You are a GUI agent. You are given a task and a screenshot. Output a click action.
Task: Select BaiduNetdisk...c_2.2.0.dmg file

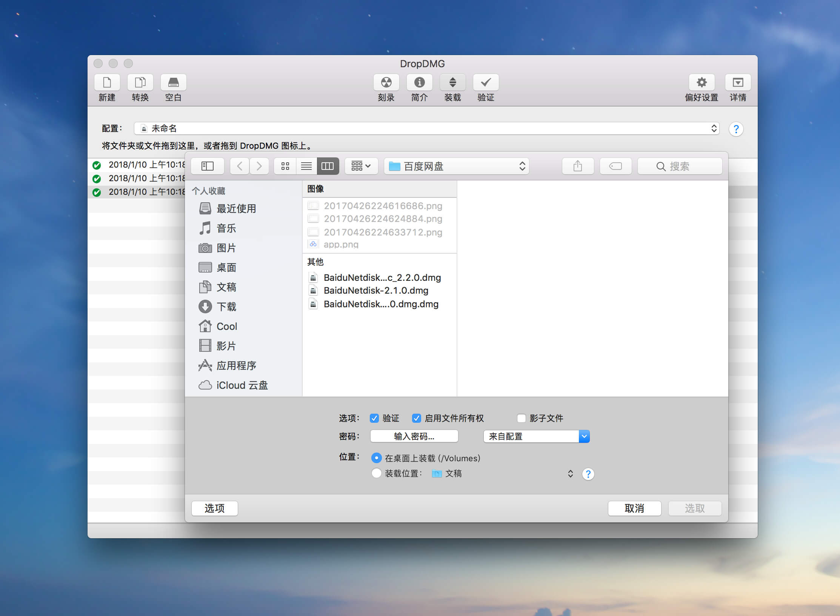pos(380,277)
